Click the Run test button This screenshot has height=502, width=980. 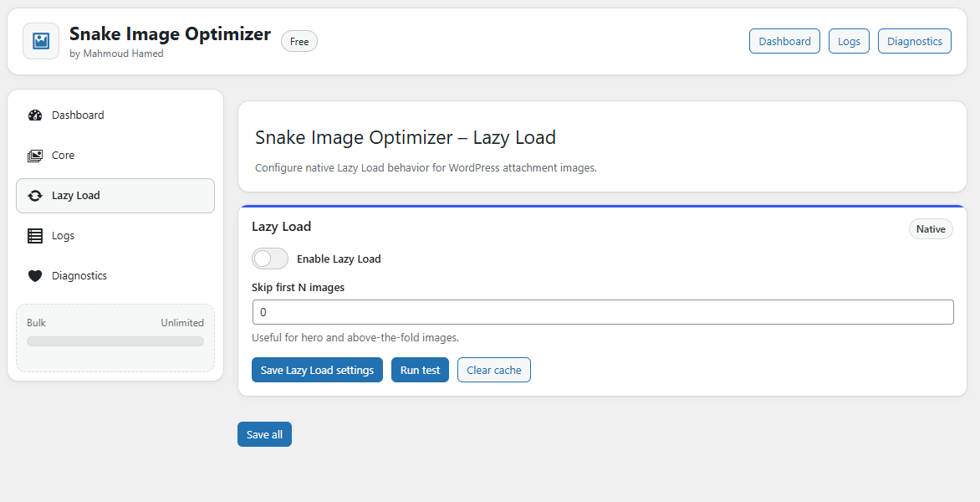[420, 370]
